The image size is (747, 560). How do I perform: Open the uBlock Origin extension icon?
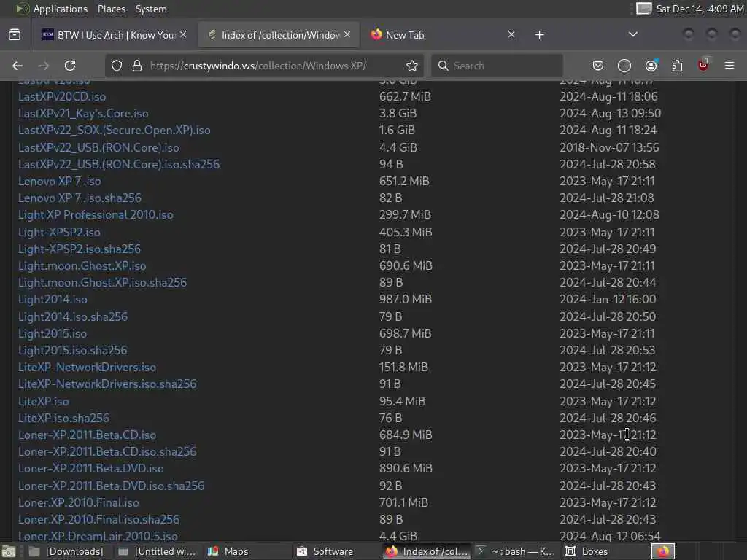tap(703, 65)
